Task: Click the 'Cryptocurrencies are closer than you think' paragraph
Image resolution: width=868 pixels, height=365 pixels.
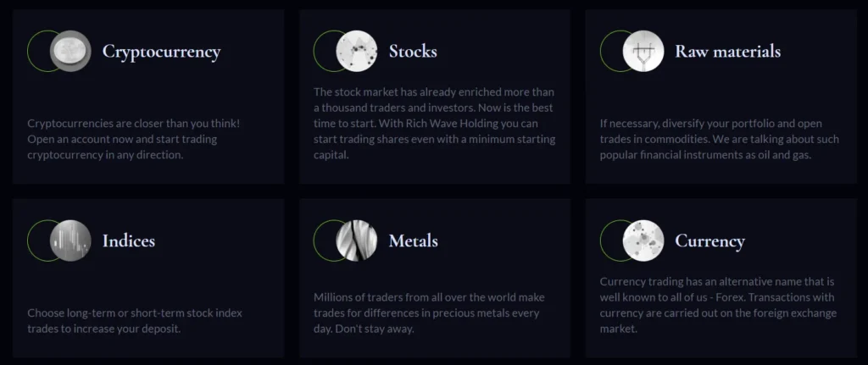Action: (133, 139)
